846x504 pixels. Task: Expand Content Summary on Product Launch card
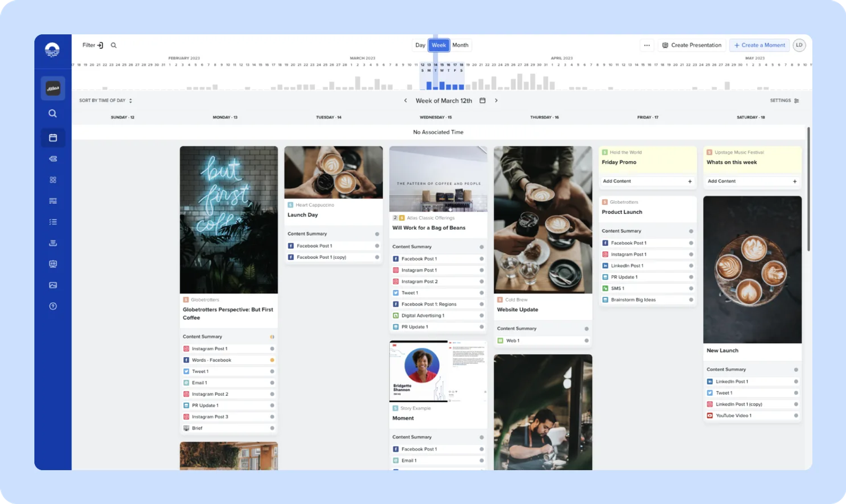[647, 231]
